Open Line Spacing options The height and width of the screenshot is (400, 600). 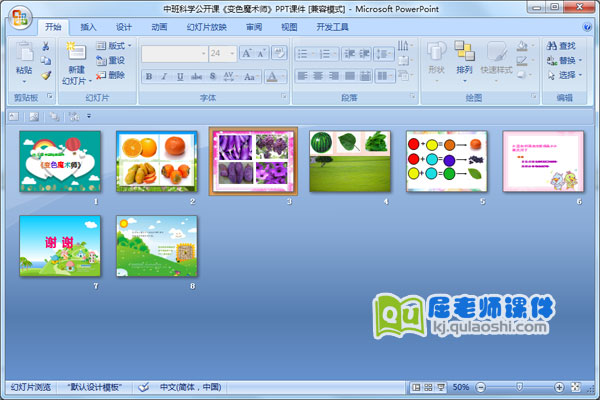383,54
